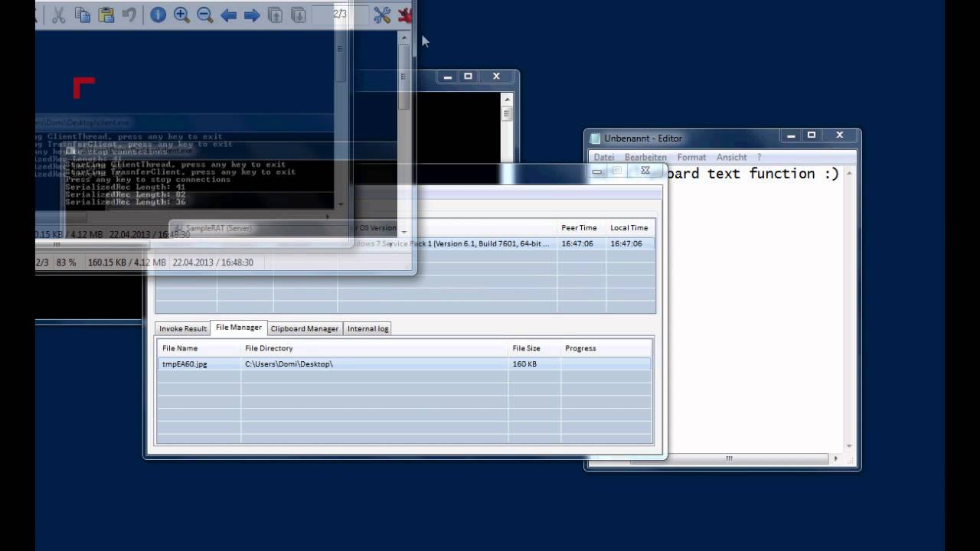Go to the previous image with the left arrow
Viewport: 980px width, 551px height.
point(228,15)
